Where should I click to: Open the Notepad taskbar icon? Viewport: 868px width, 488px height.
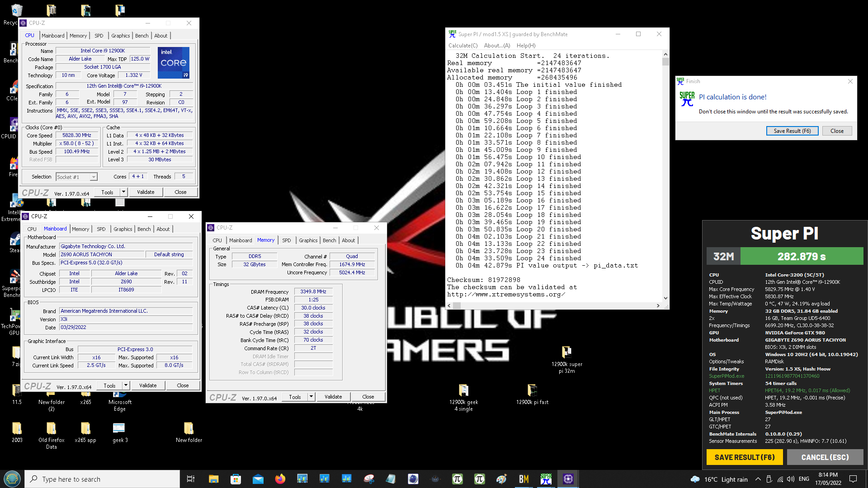391,479
